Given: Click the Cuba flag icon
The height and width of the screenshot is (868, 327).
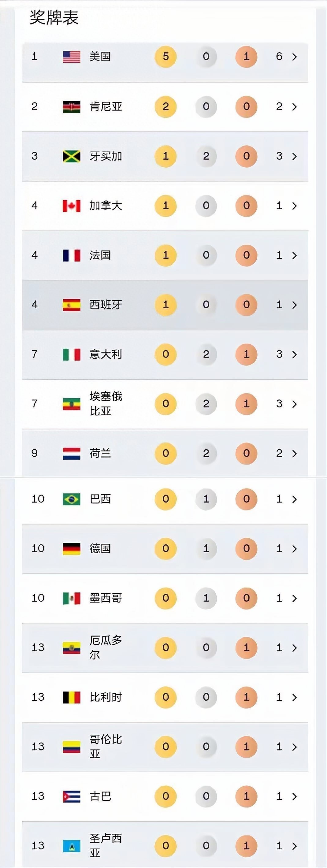Looking at the screenshot, I should coord(72,796).
